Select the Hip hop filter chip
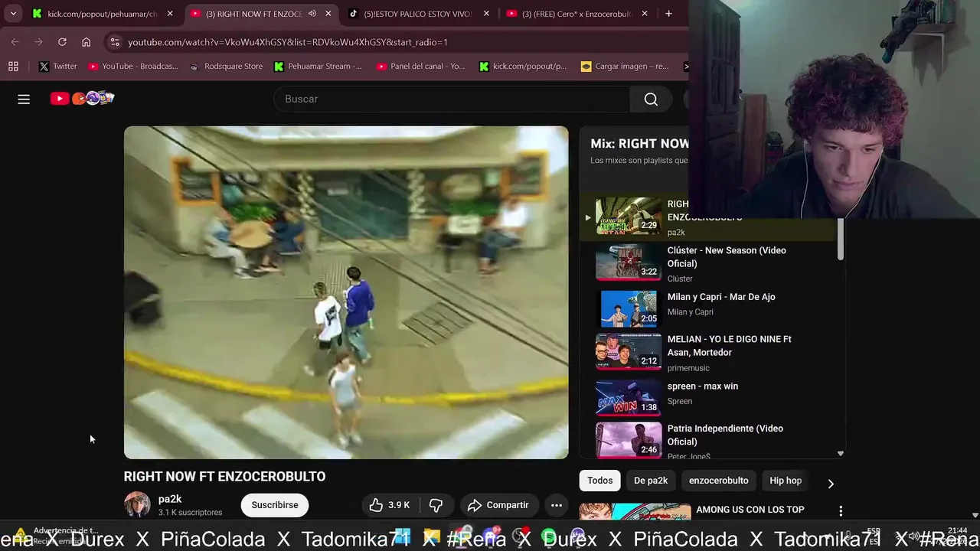 (x=786, y=481)
